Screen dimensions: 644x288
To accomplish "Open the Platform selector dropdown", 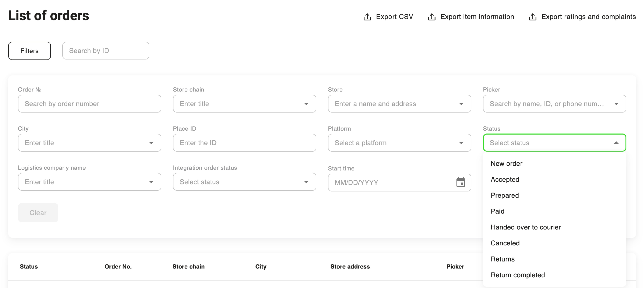I will (461, 143).
